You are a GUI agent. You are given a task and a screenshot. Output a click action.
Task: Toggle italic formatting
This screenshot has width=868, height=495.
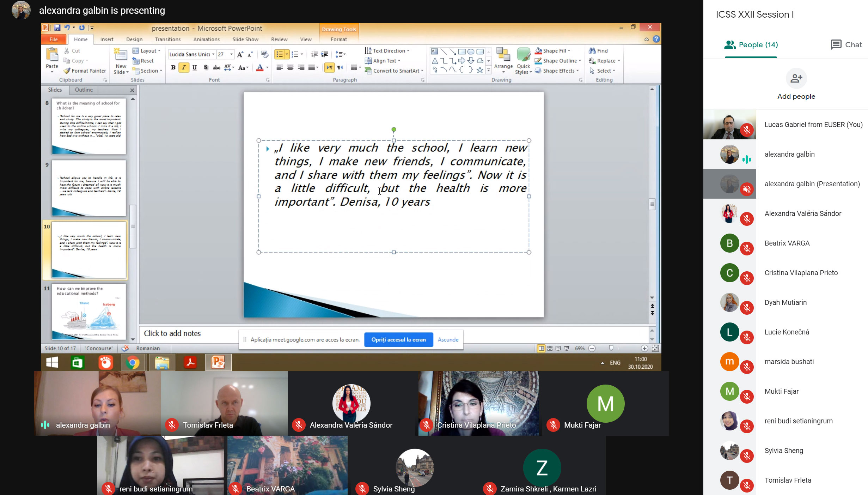184,68
